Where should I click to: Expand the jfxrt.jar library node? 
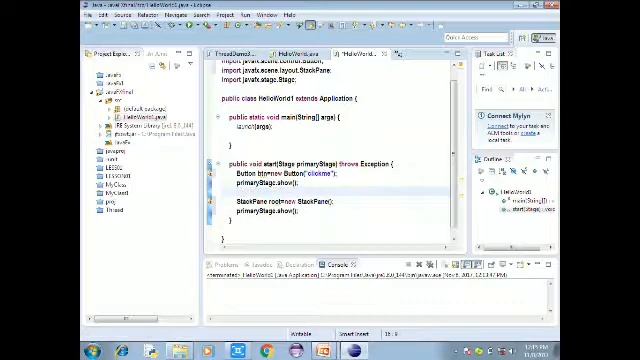click(100, 134)
